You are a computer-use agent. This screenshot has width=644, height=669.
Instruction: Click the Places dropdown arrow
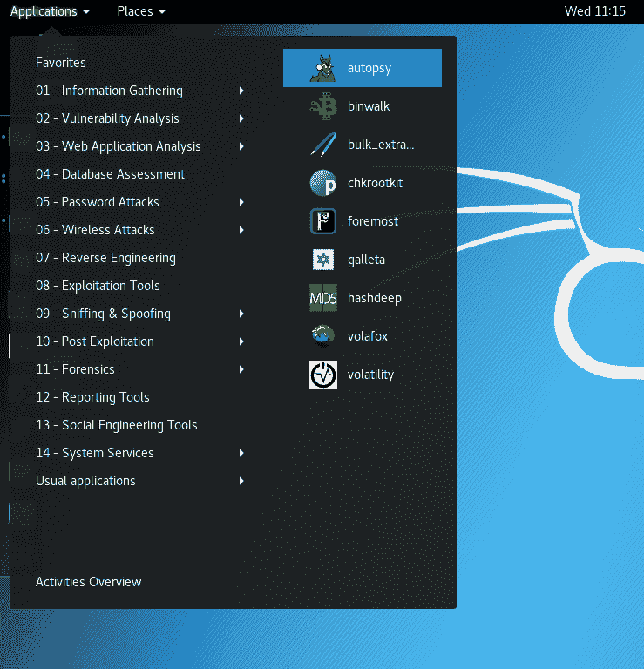tap(162, 12)
